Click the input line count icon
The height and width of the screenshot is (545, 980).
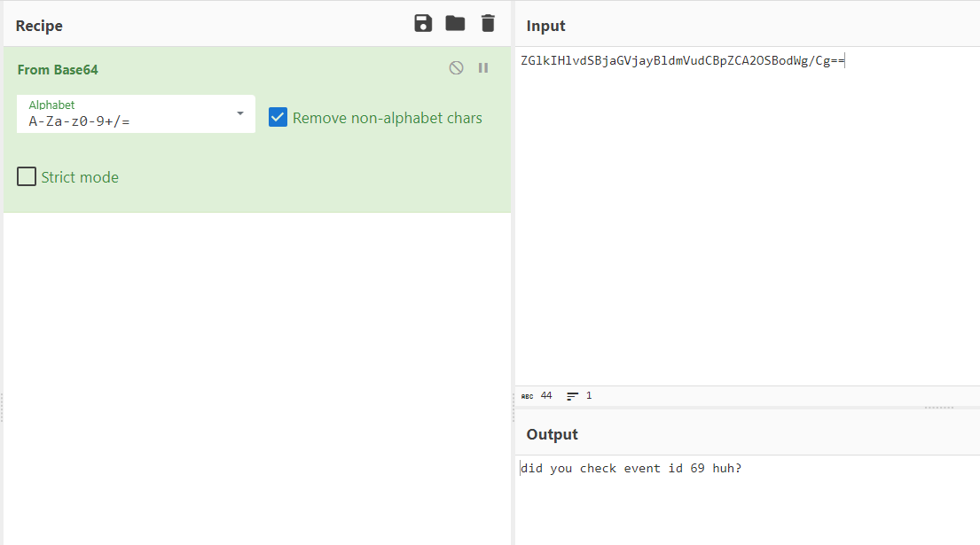click(x=572, y=396)
